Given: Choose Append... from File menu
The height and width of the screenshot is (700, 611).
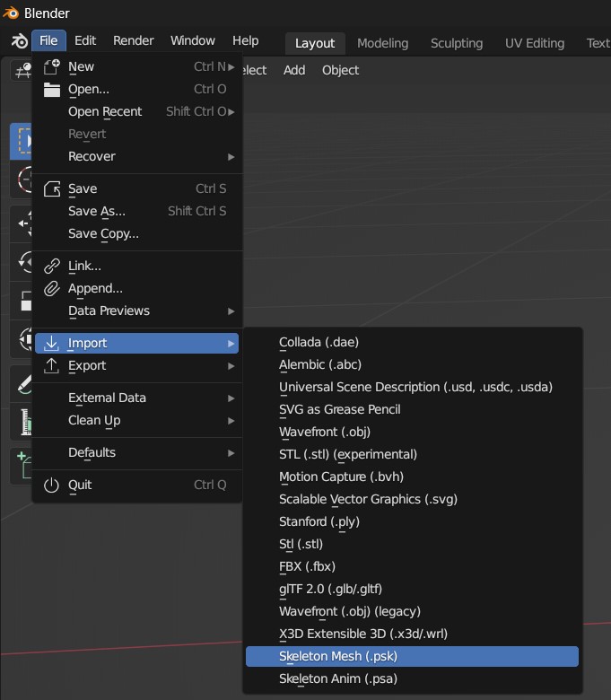Looking at the screenshot, I should coord(136,288).
